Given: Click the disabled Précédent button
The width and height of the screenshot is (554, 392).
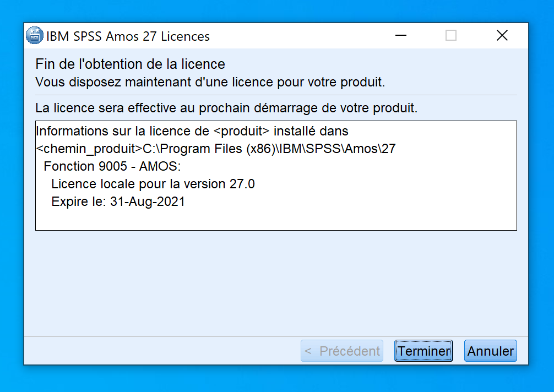Looking at the screenshot, I should click(342, 351).
